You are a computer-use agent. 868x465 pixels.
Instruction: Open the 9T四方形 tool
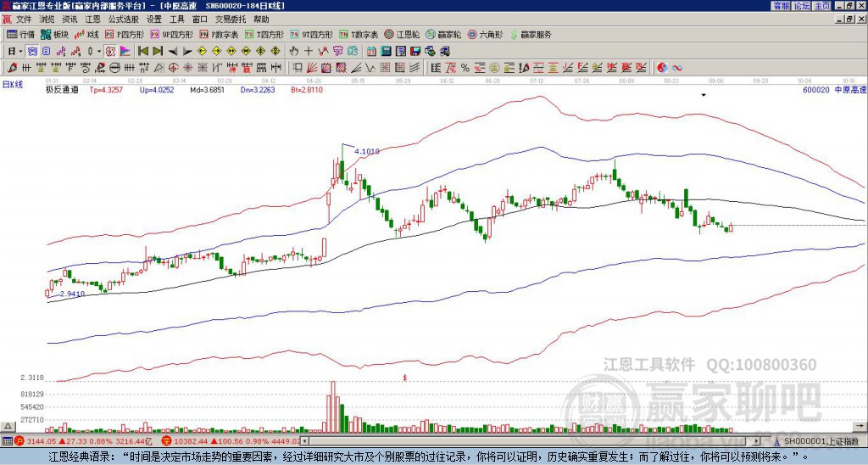[x=311, y=34]
